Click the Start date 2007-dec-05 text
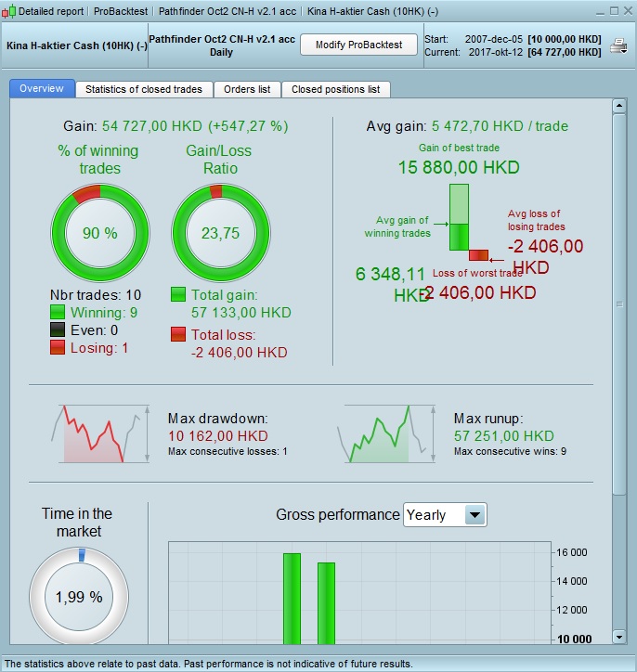Viewport: 637px width, 672px height. (x=494, y=39)
